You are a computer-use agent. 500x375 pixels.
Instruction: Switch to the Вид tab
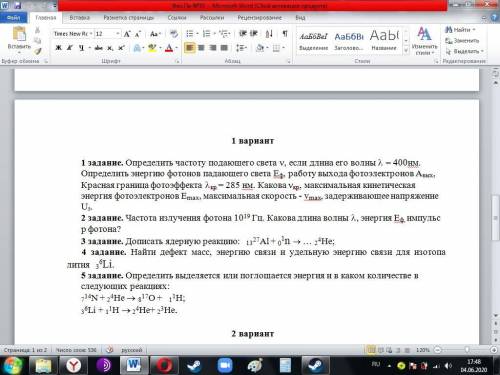(300, 18)
